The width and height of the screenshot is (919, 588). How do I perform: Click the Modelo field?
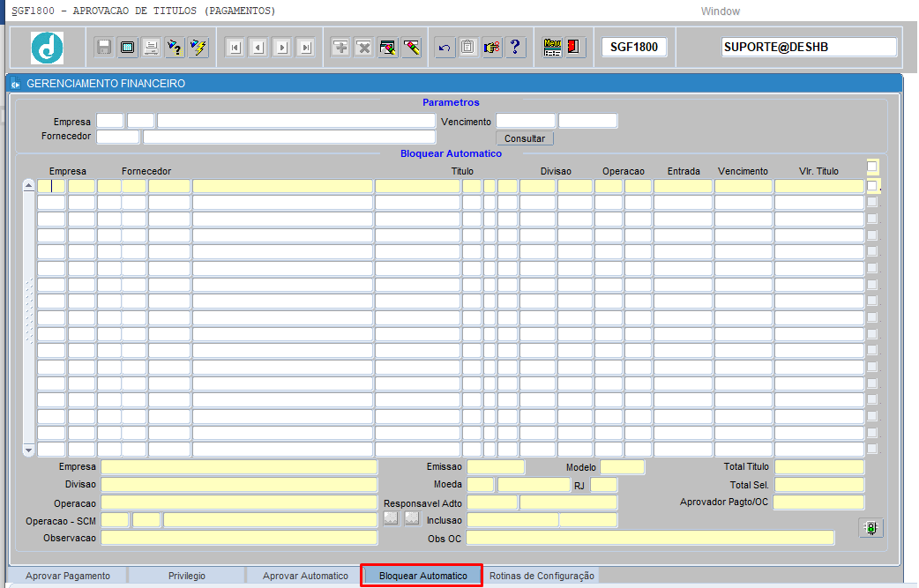click(x=623, y=466)
